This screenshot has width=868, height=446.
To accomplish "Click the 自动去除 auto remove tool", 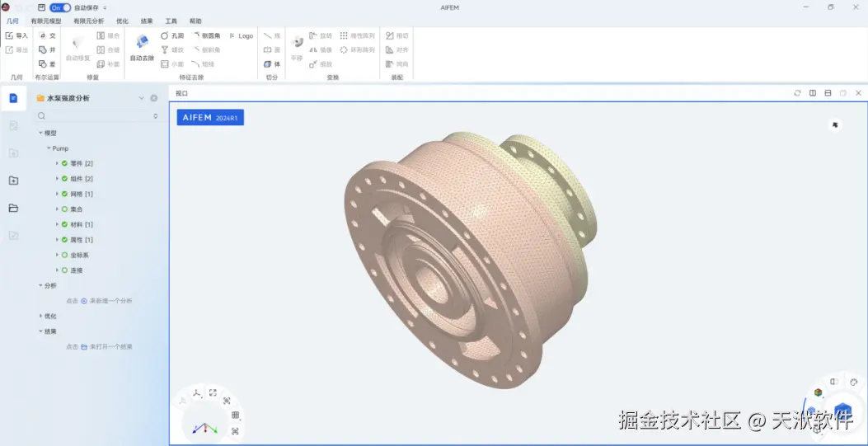I will (x=143, y=48).
